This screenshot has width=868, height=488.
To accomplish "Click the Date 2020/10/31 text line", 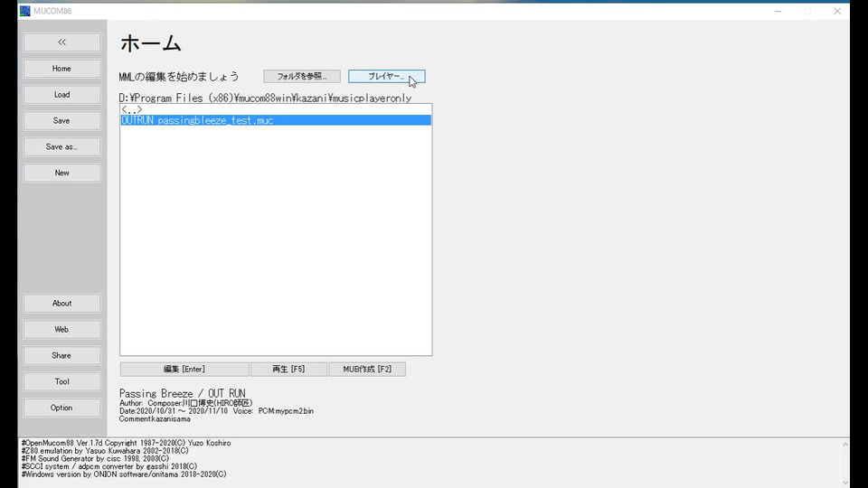I will click(x=216, y=411).
